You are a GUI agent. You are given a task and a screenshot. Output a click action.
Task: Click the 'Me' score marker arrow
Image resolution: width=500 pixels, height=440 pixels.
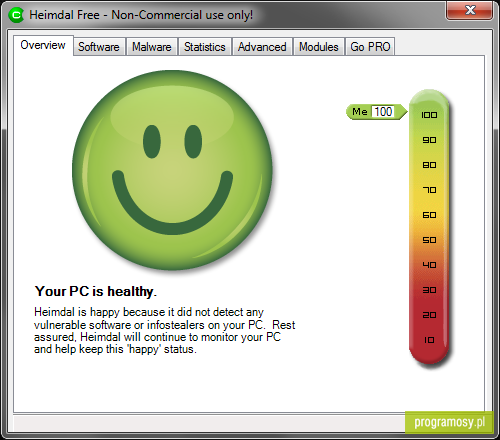click(x=377, y=112)
